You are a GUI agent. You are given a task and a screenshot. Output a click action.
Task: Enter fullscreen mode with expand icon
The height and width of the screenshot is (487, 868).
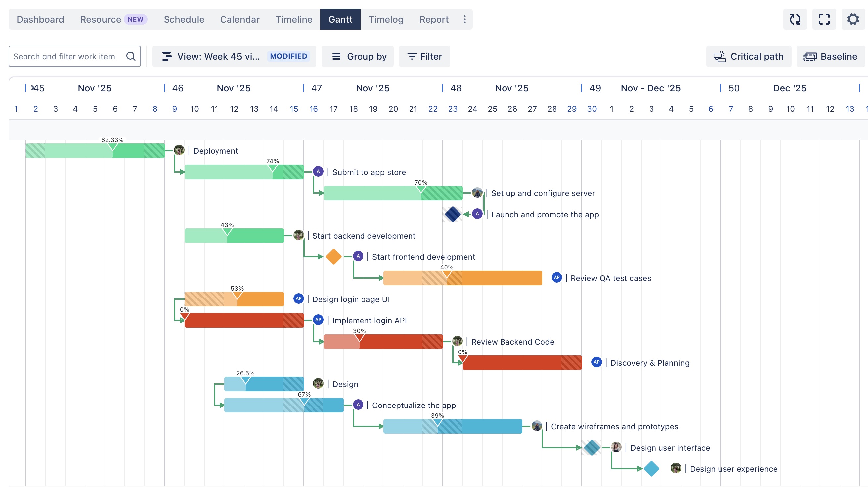[x=824, y=19]
